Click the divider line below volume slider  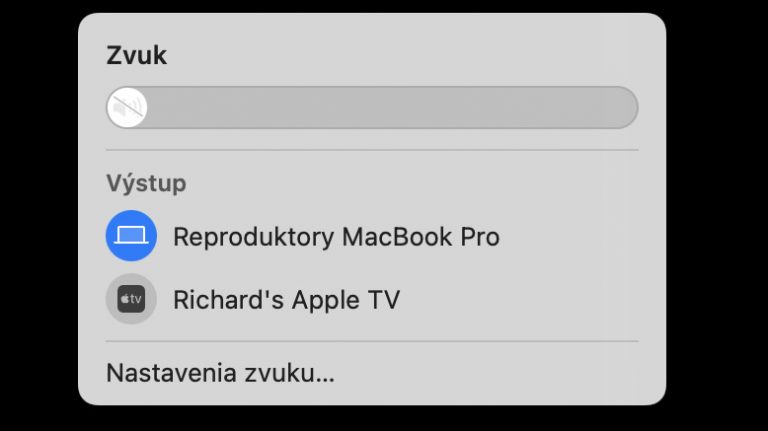372,150
